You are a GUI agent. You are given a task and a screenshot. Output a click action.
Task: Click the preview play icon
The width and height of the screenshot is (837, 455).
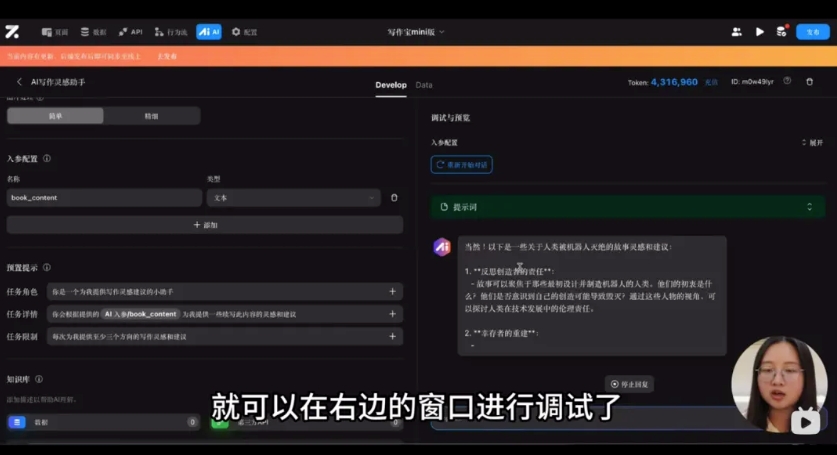click(760, 32)
